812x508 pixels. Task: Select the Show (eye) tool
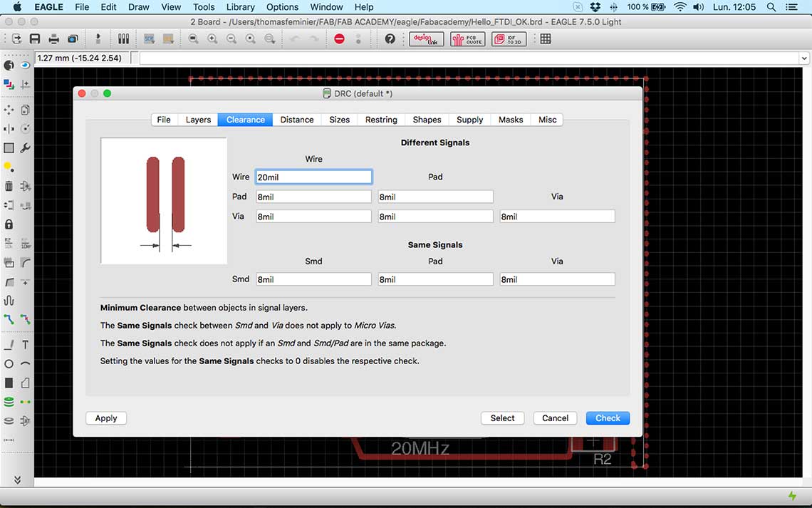[x=25, y=66]
